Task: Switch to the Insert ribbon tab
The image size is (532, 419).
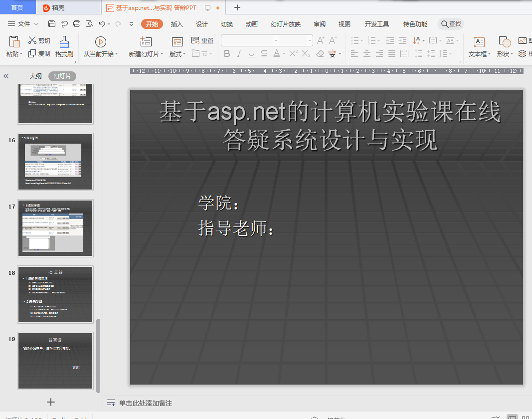Action: point(177,24)
